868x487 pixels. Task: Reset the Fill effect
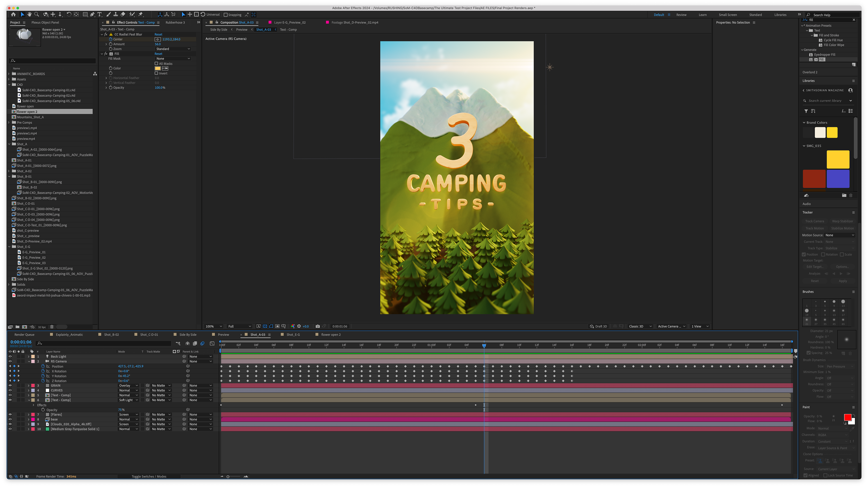158,54
